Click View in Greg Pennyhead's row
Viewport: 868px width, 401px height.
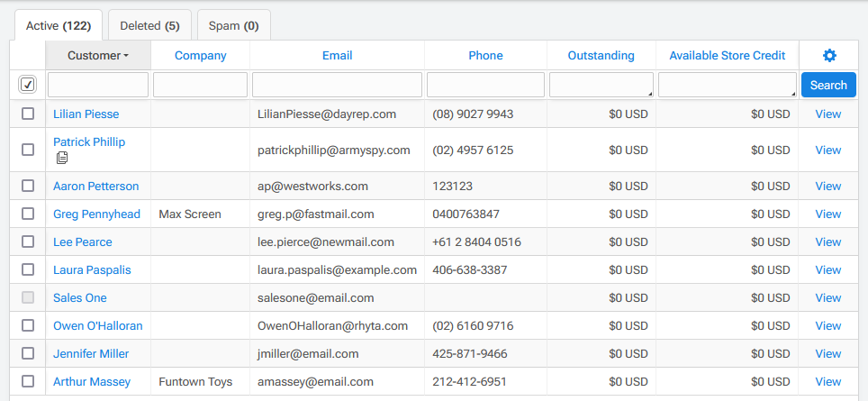click(828, 214)
